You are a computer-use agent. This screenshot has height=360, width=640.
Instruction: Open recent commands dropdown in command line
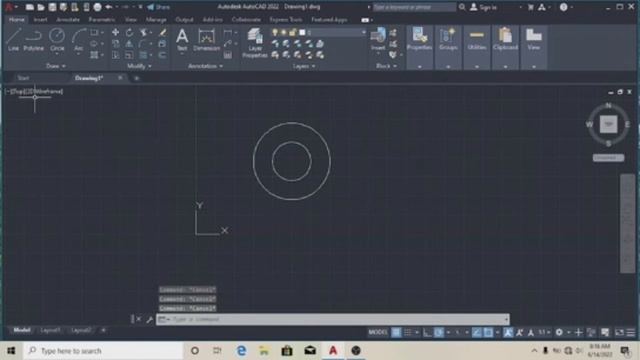164,319
